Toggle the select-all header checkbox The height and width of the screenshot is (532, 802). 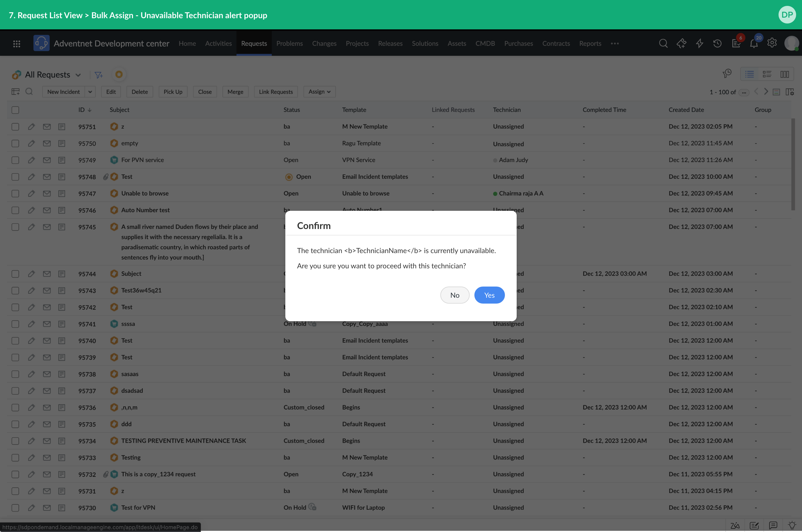click(x=15, y=110)
